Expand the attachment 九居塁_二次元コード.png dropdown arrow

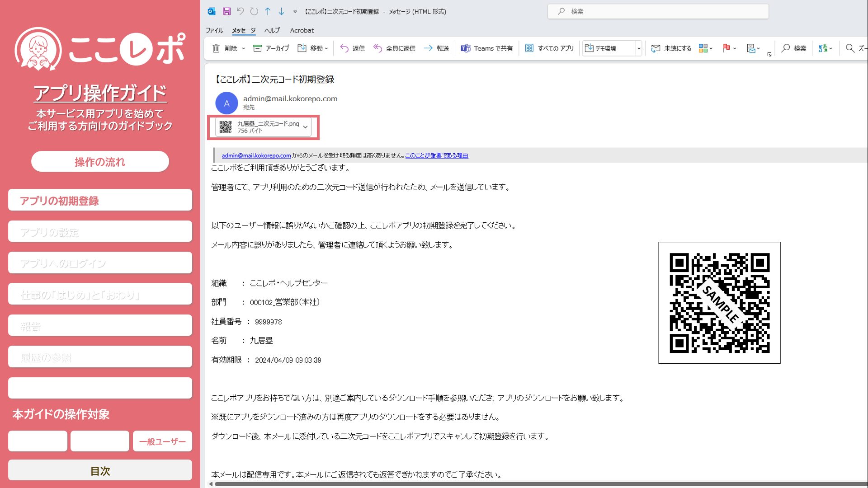[x=306, y=127]
